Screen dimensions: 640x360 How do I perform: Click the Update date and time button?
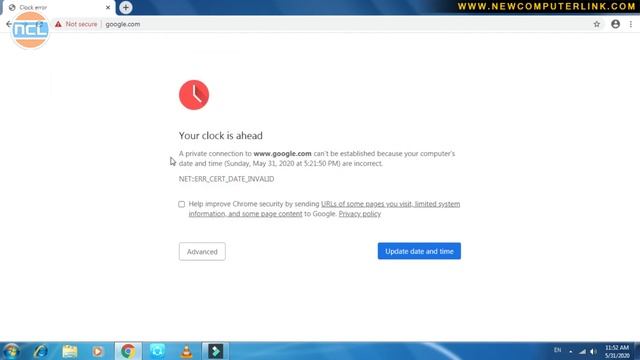pyautogui.click(x=419, y=251)
